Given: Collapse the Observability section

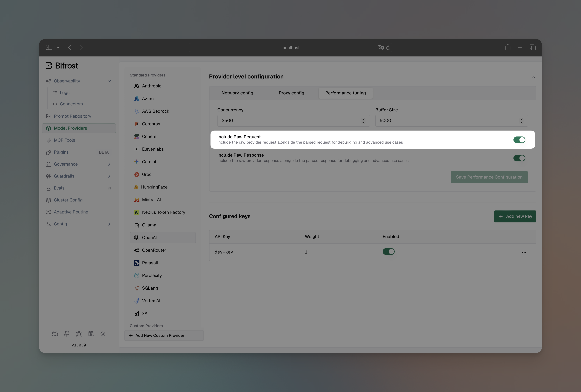Looking at the screenshot, I should point(109,81).
